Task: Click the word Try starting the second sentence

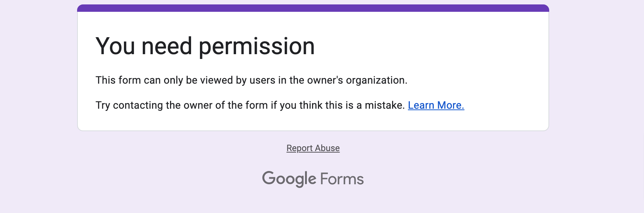Action: click(103, 106)
